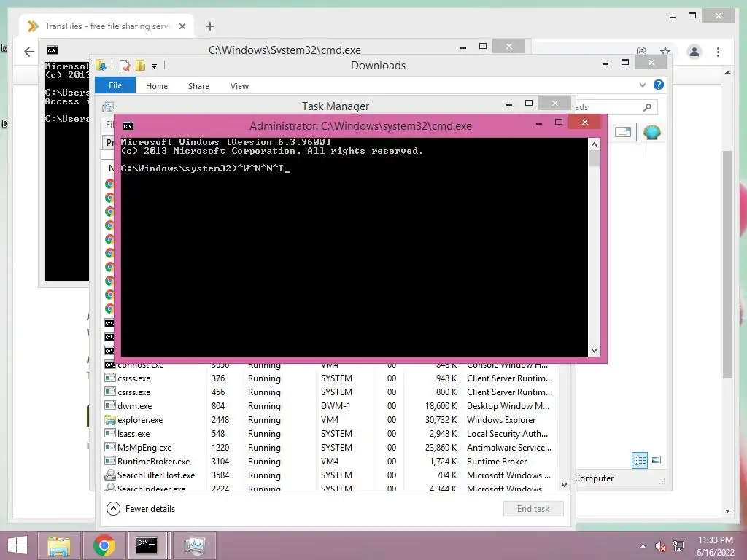Image resolution: width=747 pixels, height=560 pixels.
Task: Open File Explorer from the taskbar
Action: [x=58, y=545]
